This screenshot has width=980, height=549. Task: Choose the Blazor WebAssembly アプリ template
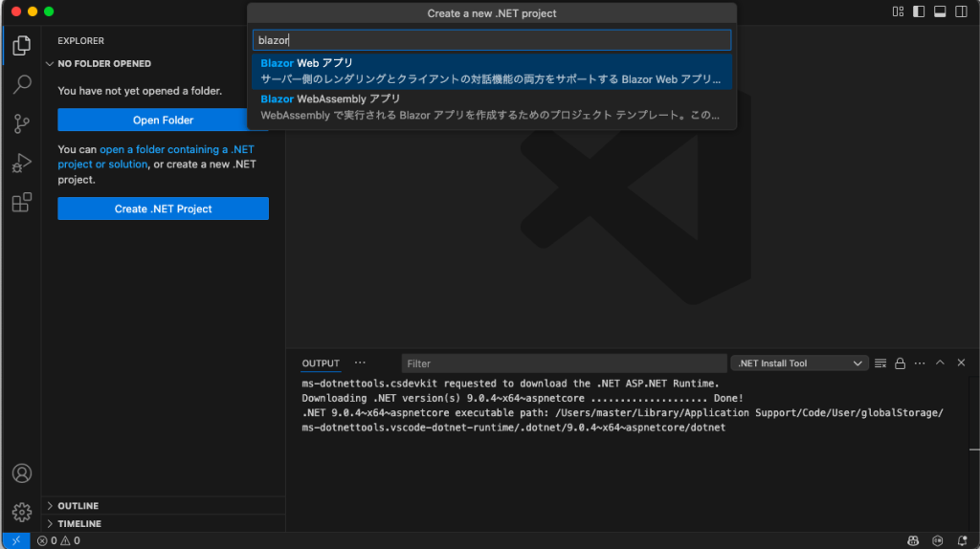click(492, 107)
